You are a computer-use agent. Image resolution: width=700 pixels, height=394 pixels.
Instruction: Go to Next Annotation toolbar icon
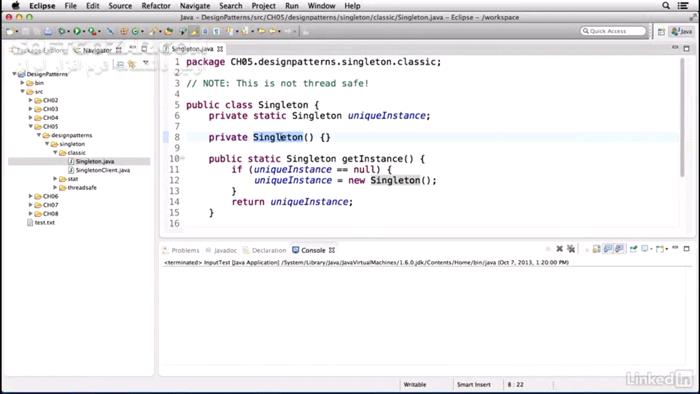click(230, 31)
